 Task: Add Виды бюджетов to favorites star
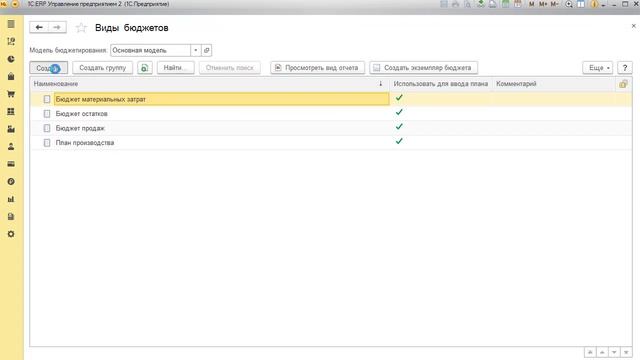81,28
